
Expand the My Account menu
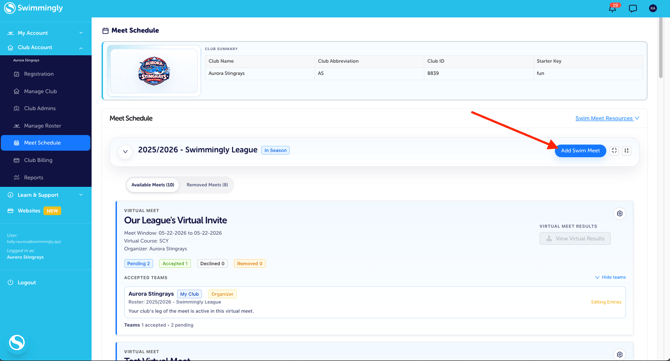pos(46,33)
